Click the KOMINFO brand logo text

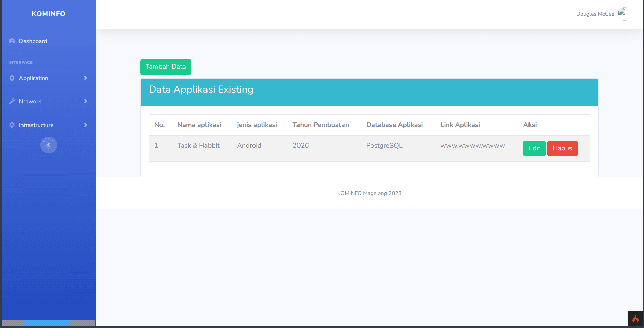tap(49, 14)
